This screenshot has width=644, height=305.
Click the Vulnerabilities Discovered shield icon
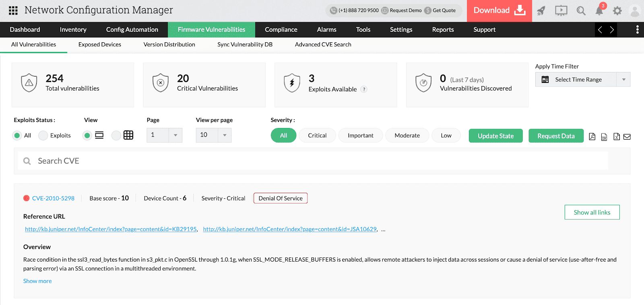tap(423, 83)
